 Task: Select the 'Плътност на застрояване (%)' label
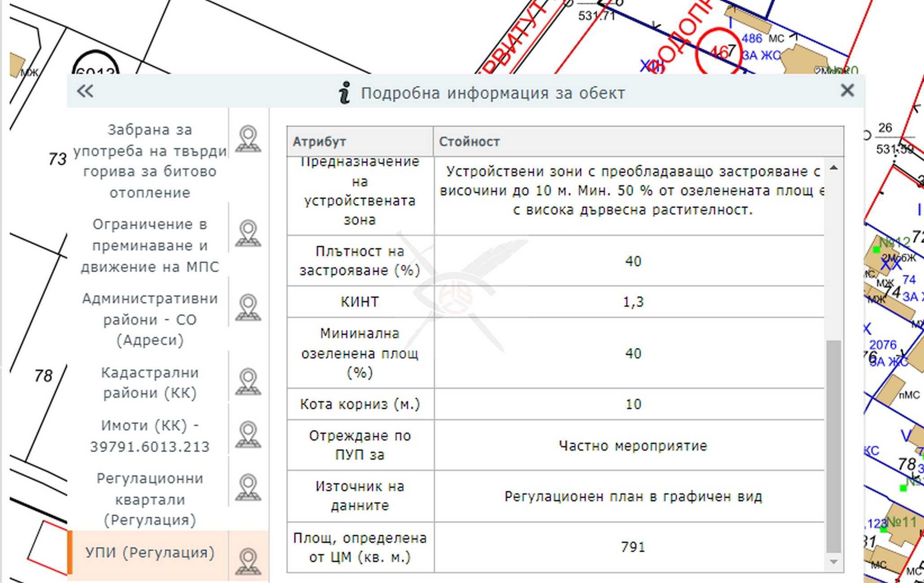pyautogui.click(x=360, y=261)
